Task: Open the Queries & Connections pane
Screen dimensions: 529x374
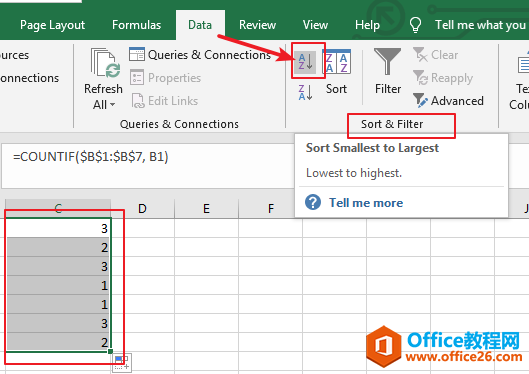Action: (200, 55)
